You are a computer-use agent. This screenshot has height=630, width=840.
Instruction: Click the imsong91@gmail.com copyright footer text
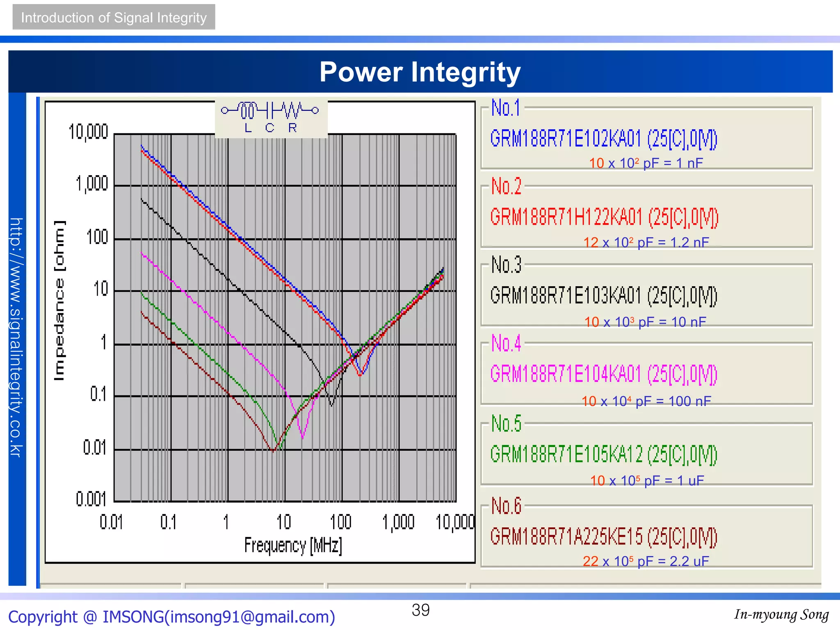171,617
